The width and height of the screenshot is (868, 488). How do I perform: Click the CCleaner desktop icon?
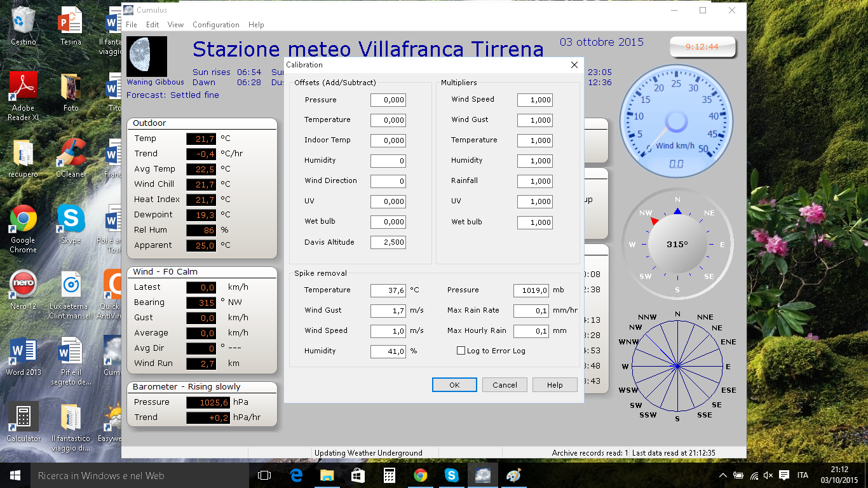coord(71,152)
